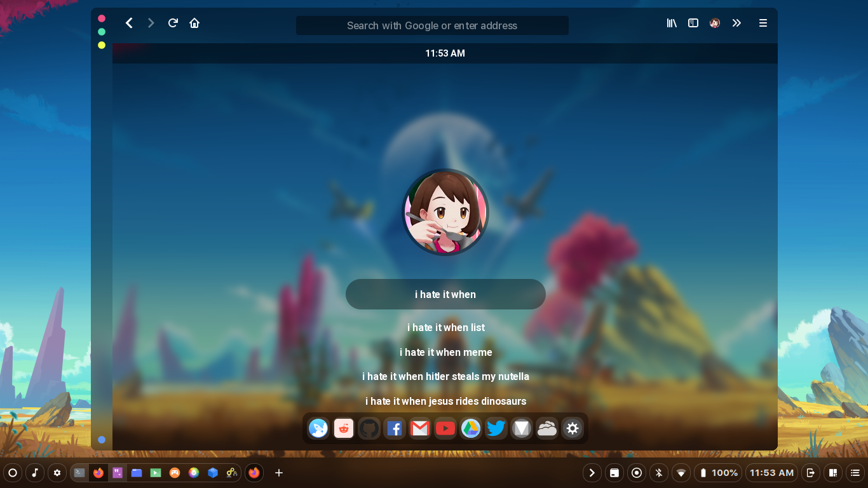Open the browser hamburger menu
Screen dimensions: 868x488
[763, 23]
